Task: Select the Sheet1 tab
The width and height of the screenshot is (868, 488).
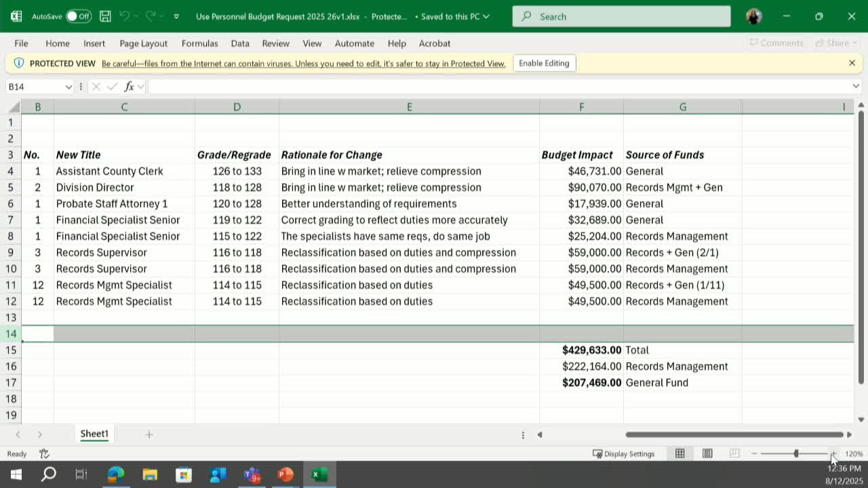Action: (94, 434)
